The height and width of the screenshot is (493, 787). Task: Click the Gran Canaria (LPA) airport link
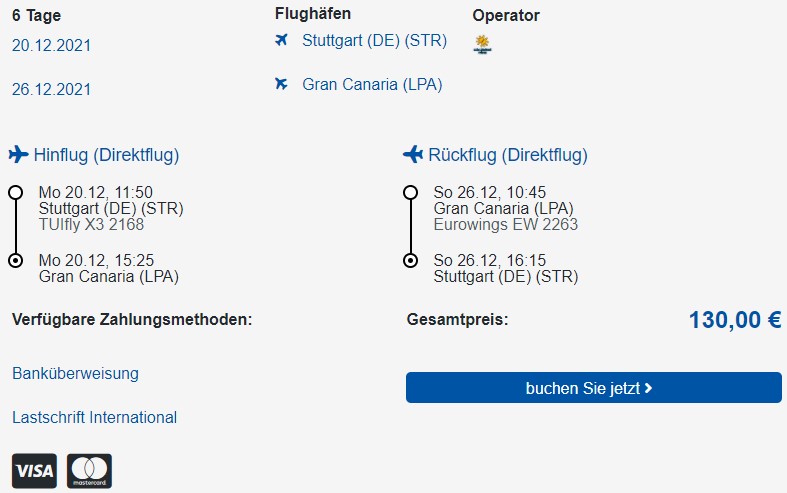tap(372, 84)
